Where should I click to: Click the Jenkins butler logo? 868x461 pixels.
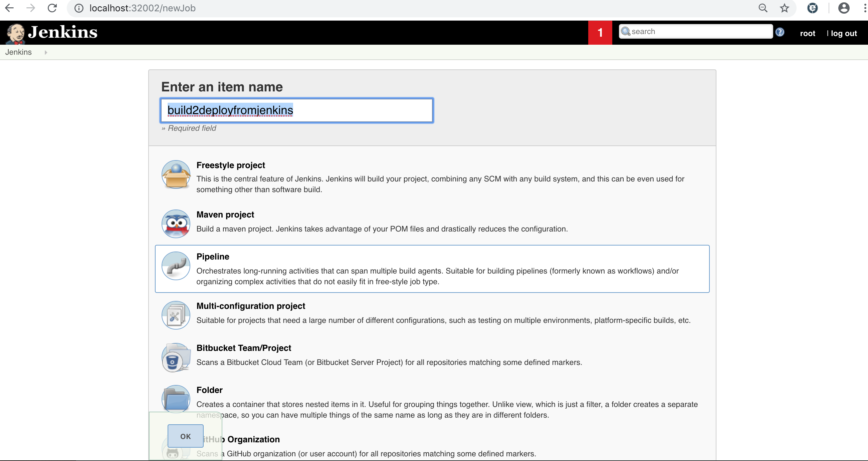(15, 33)
